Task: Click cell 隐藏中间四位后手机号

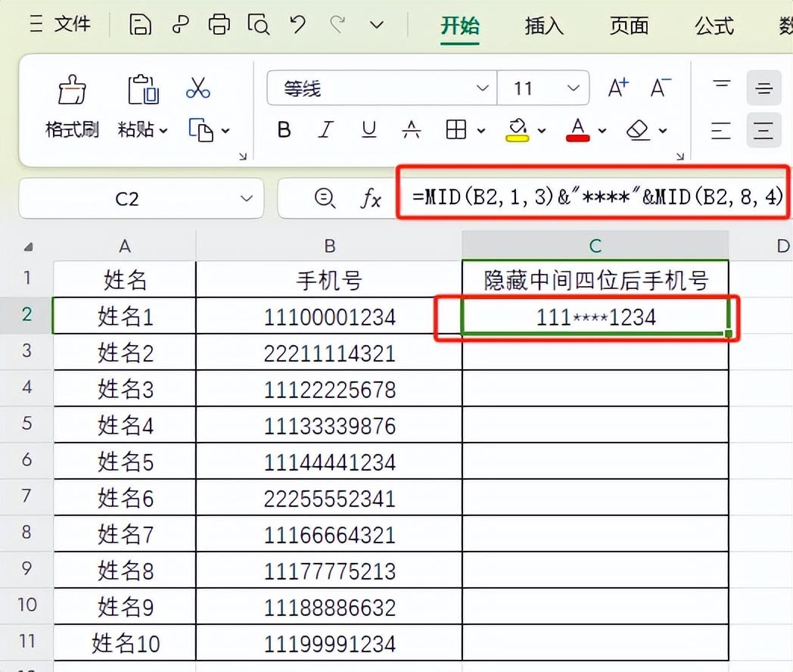Action: [x=596, y=279]
